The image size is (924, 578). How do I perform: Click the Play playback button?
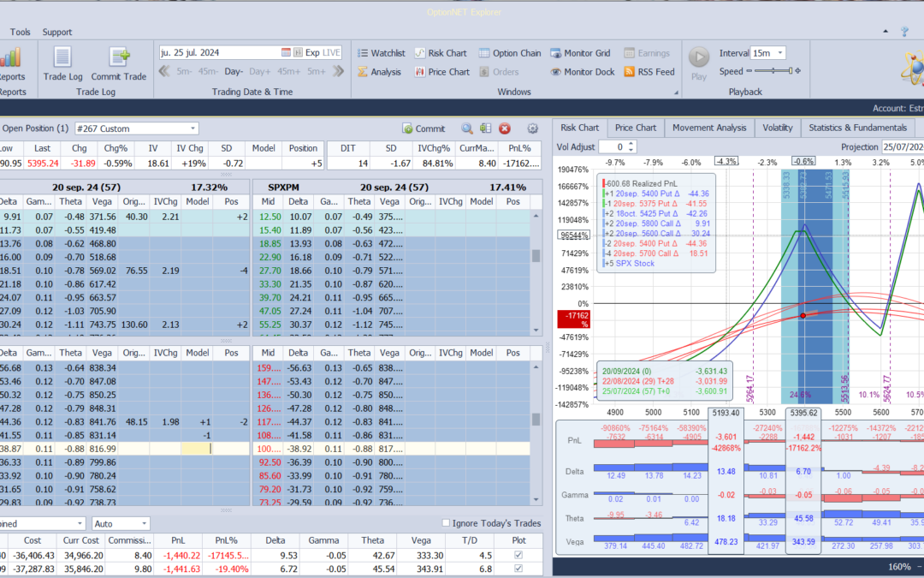(x=699, y=63)
